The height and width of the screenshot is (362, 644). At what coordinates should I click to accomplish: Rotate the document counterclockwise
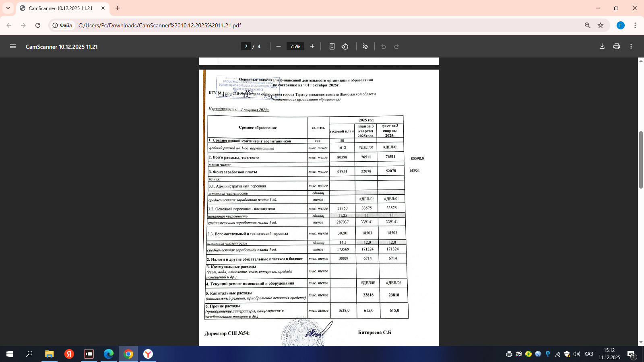(x=345, y=46)
